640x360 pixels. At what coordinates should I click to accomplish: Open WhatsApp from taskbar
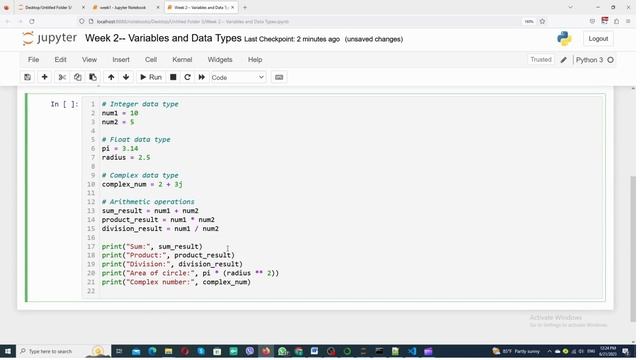tap(282, 351)
